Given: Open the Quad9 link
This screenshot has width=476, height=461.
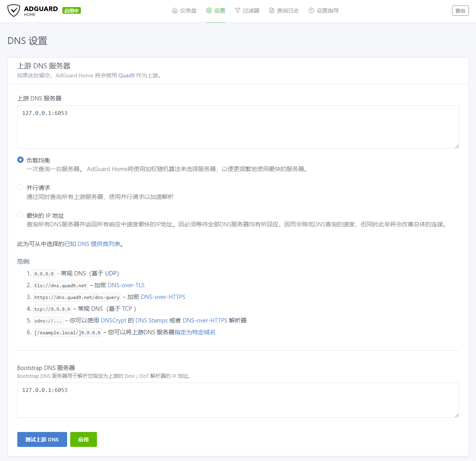Looking at the screenshot, I should 126,75.
